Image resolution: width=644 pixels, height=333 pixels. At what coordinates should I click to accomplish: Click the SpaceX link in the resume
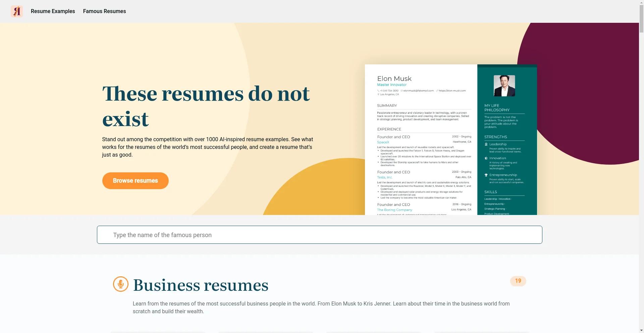pos(383,142)
